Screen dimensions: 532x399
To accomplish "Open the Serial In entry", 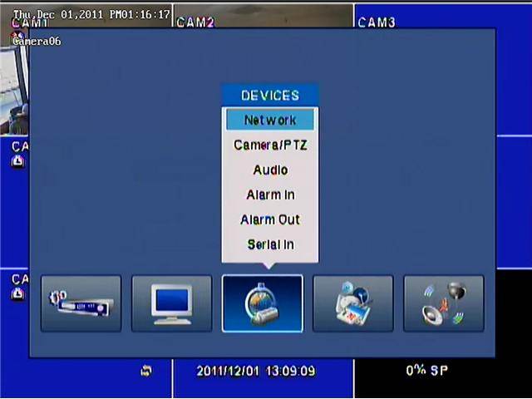I will [x=270, y=244].
